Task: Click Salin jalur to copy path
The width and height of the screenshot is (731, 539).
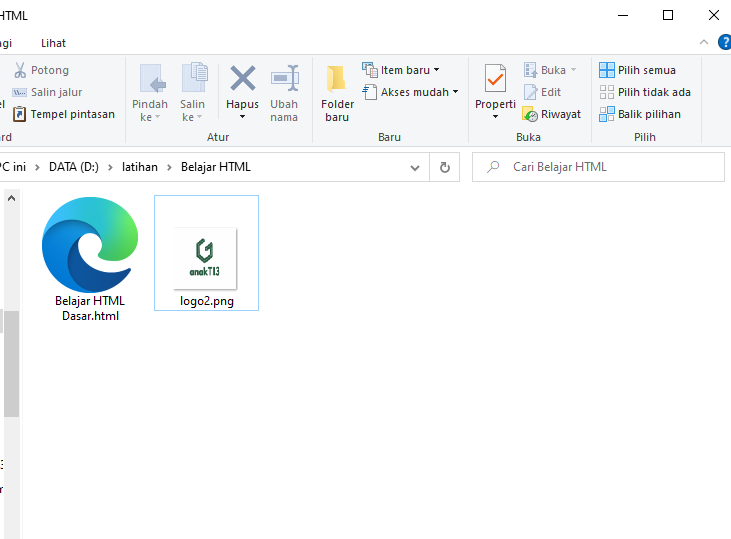Action: [47, 92]
